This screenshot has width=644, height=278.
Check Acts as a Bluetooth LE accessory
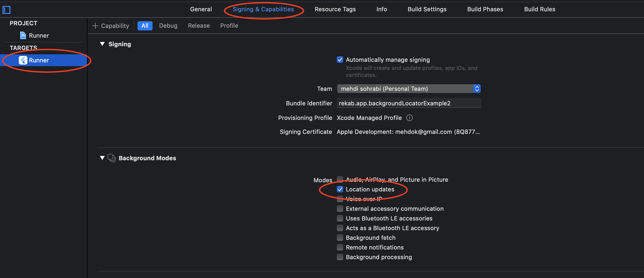click(340, 228)
